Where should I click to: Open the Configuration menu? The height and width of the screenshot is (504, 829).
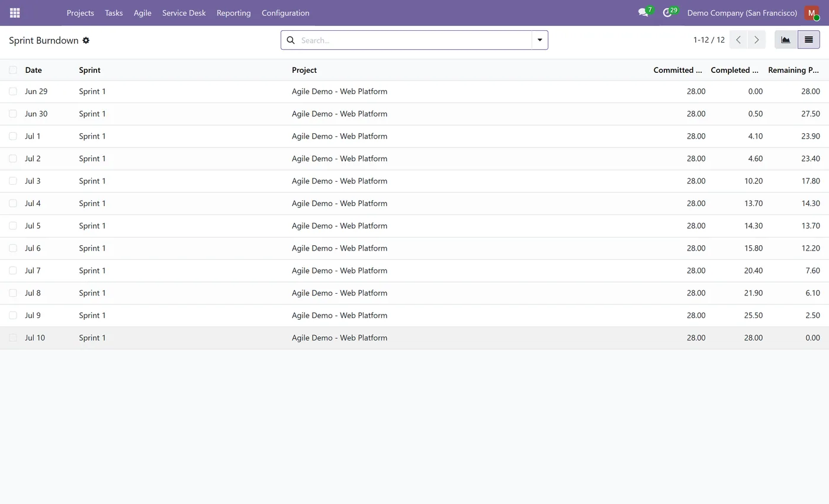[x=285, y=12]
